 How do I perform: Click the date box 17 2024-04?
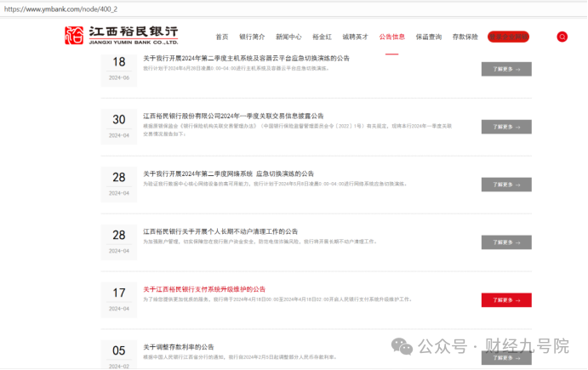click(x=119, y=300)
